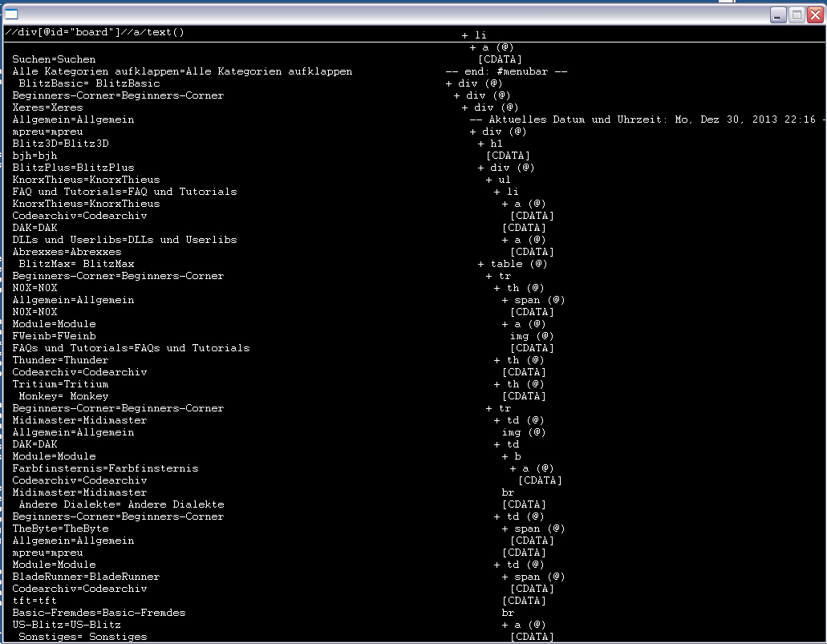Screen dimensions: 827x644
Task: Select the 'BladeRunner=BladeRunner' entry
Action: (86, 577)
